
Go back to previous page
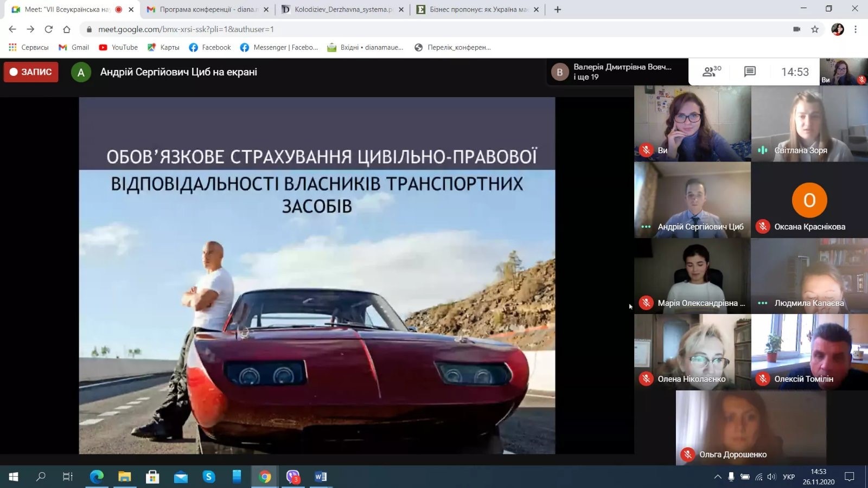[12, 29]
